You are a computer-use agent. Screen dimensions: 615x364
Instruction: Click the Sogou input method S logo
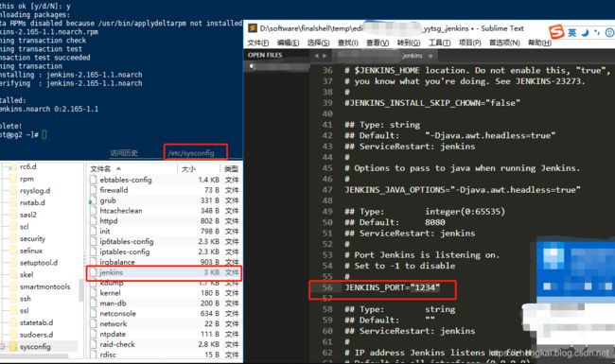556,32
